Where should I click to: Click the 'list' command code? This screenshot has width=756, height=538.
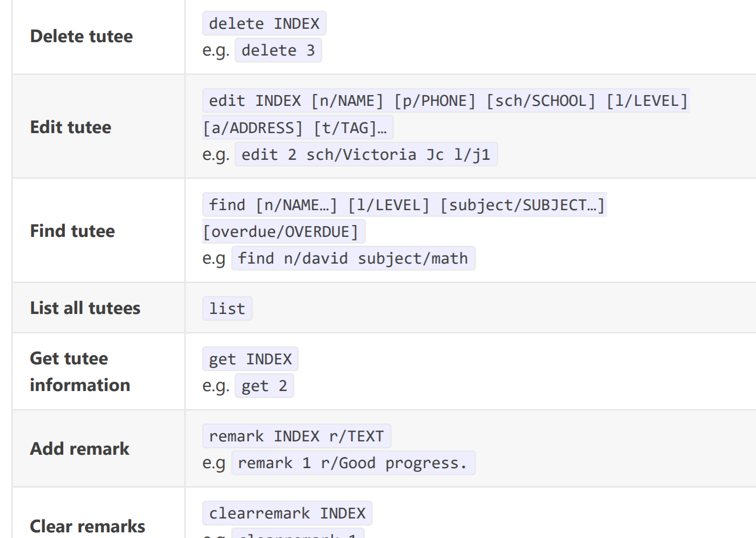coord(227,308)
